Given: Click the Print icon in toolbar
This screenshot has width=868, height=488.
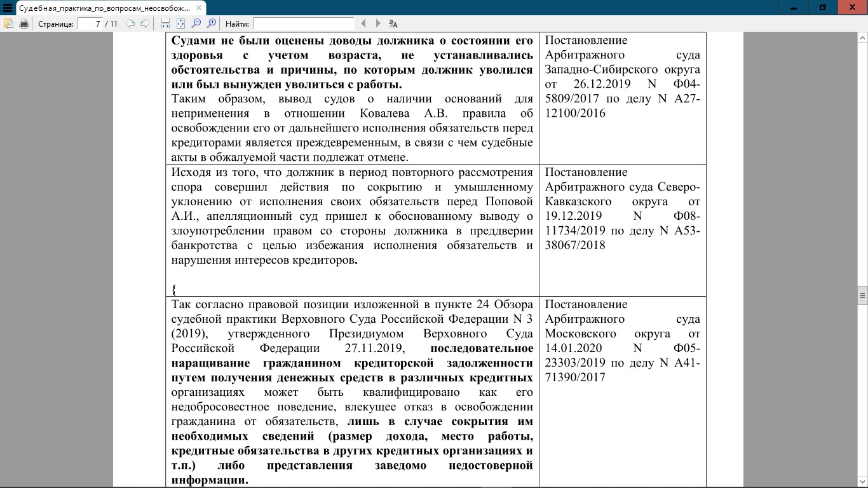Looking at the screenshot, I should coord(24,24).
